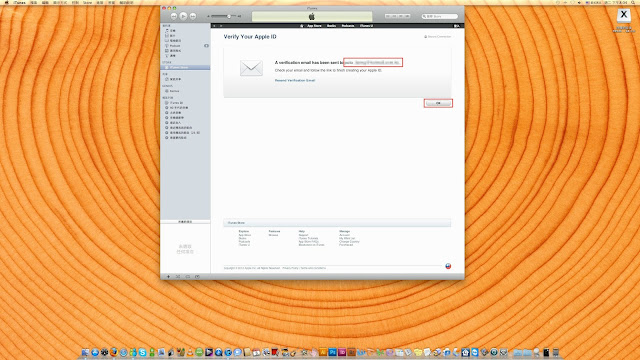Adjust the iTunes volume slider
Screen dimensions: 640x360
click(224, 16)
